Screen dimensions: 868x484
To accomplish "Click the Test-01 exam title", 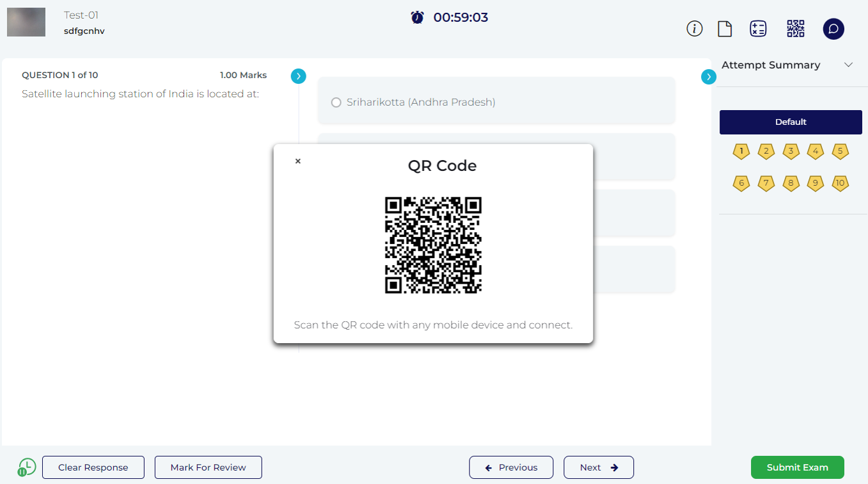I will pyautogui.click(x=81, y=15).
